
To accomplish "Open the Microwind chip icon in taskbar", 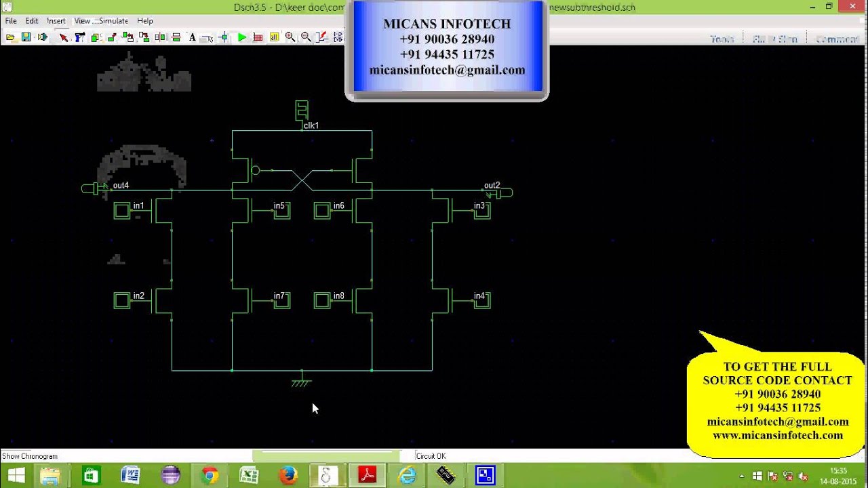I will 446,476.
